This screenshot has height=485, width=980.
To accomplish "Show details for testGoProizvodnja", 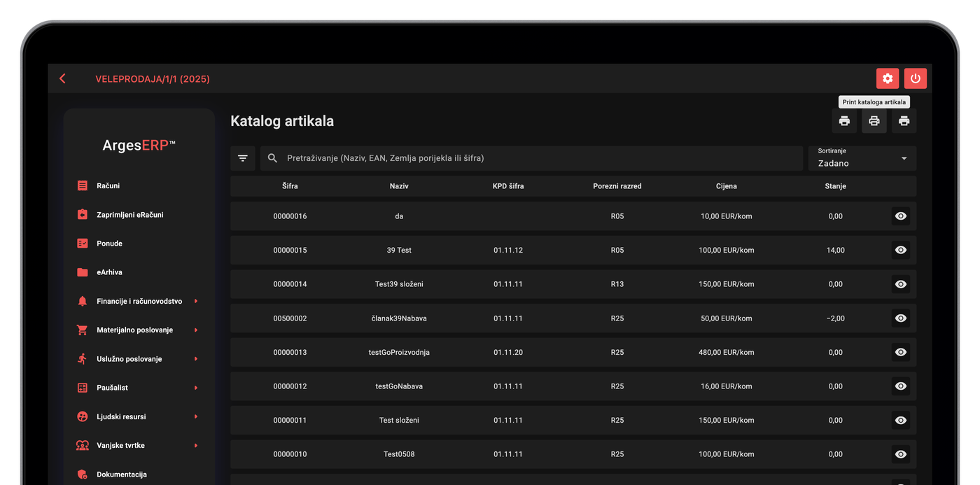I will click(901, 352).
